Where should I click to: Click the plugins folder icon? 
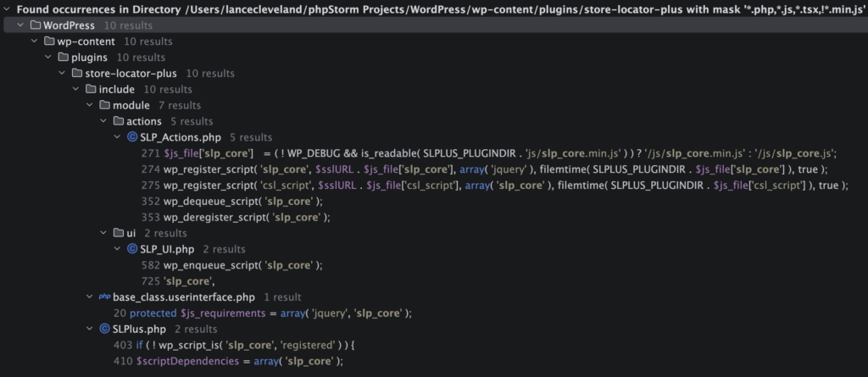click(63, 58)
